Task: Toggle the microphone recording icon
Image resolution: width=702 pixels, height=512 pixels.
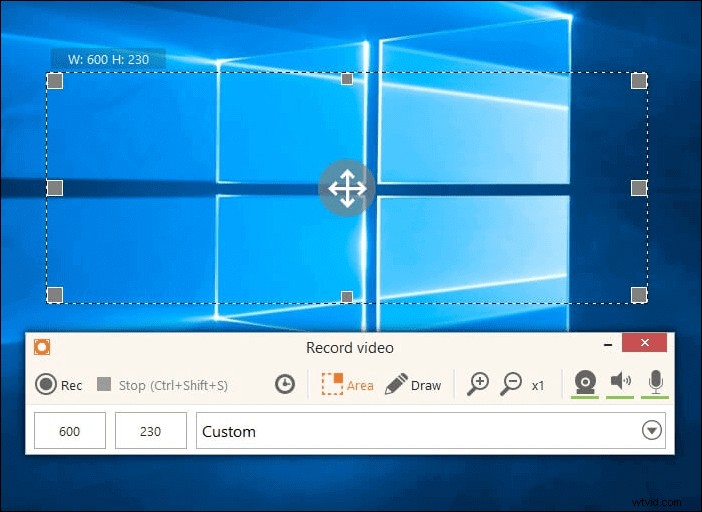Action: click(x=655, y=383)
